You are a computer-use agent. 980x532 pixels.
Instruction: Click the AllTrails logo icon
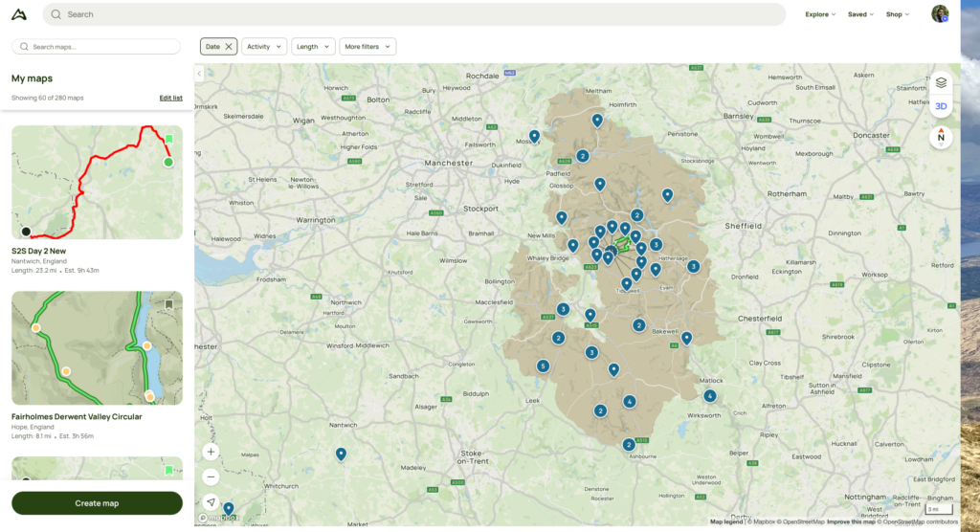click(20, 14)
